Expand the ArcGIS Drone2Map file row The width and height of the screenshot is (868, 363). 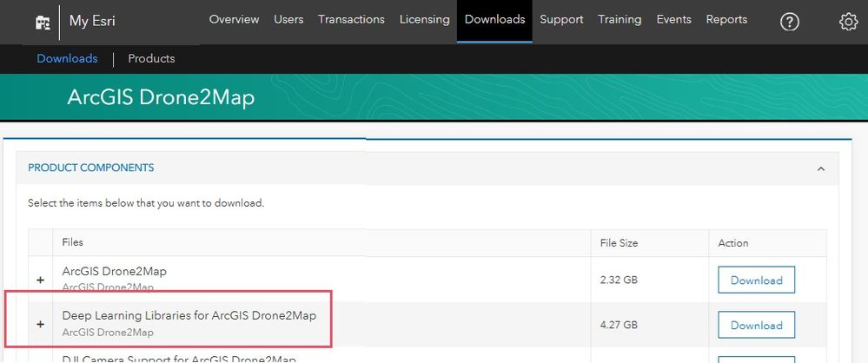(41, 280)
